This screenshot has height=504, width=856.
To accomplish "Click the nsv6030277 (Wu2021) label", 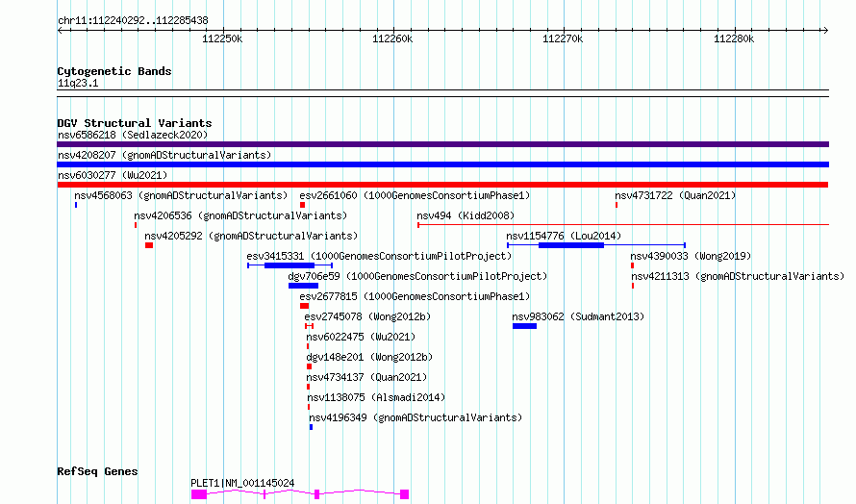I will 113,175.
